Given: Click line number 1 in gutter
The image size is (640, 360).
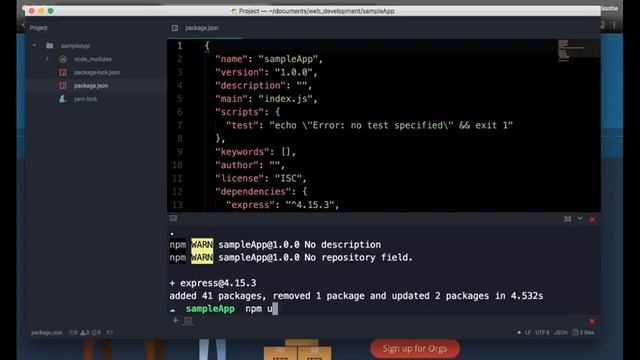Looking at the screenshot, I should tap(180, 46).
